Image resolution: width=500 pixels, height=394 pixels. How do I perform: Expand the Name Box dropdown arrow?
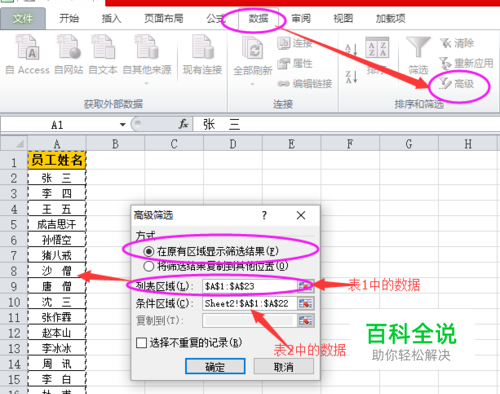123,125
